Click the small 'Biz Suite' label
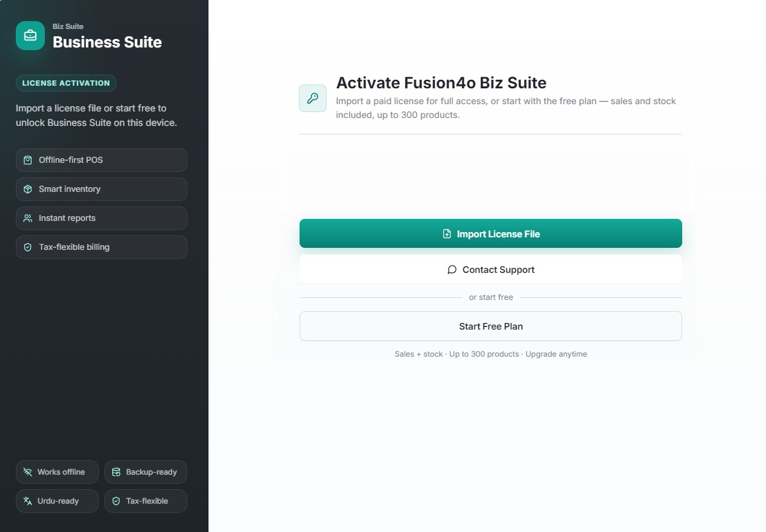Viewport: 766px width, 532px height. (x=68, y=26)
